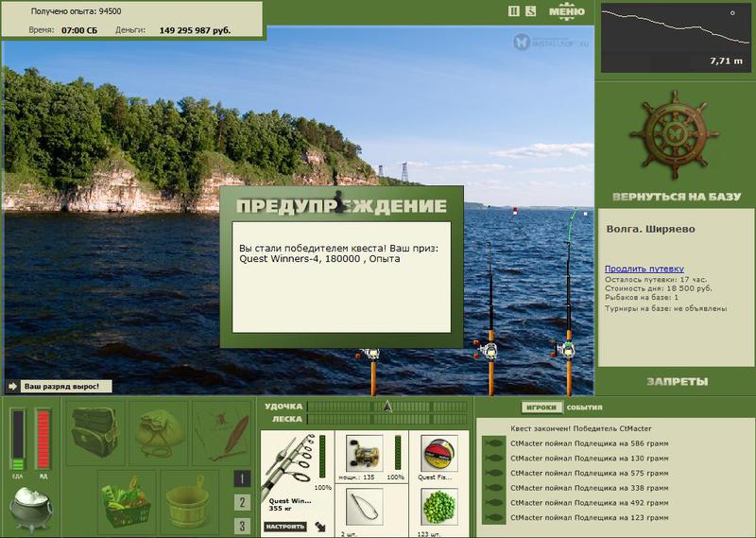Image resolution: width=756 pixels, height=538 pixels.
Task: Open the fish keepnet sack icon
Action: [159, 432]
